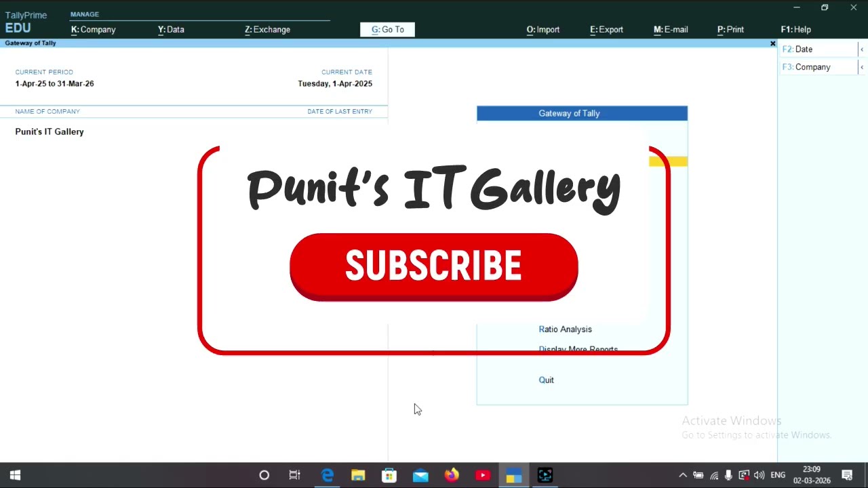Switch the ENG input language indicator
The width and height of the screenshot is (868, 488).
coord(778,475)
